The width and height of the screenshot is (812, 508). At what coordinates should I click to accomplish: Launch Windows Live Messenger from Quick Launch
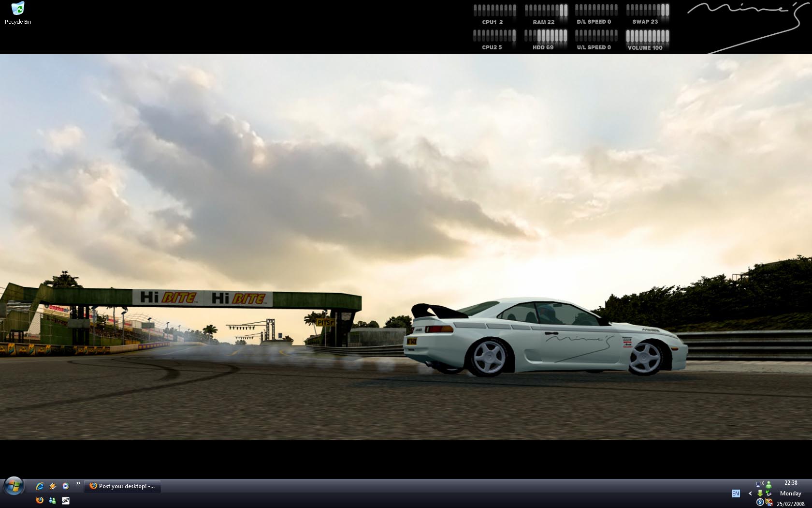(53, 500)
